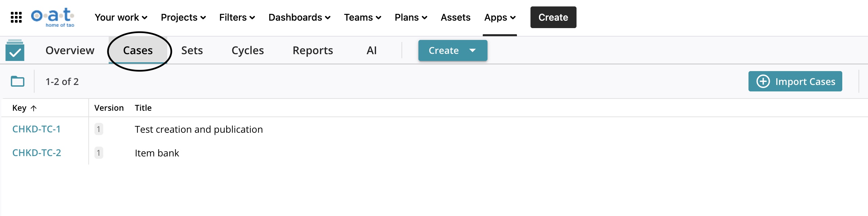Expand the Dashboards menu
Screen dimensions: 868x216
pyautogui.click(x=299, y=17)
